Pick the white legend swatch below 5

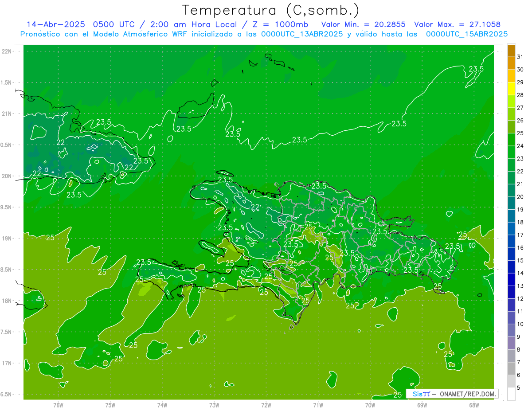tap(511, 394)
